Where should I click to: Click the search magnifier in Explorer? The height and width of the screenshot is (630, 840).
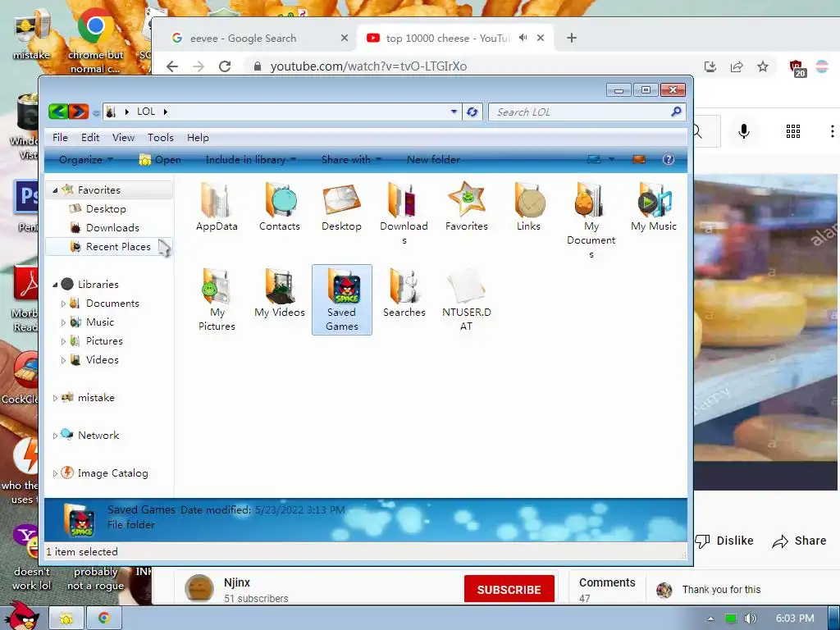(676, 112)
